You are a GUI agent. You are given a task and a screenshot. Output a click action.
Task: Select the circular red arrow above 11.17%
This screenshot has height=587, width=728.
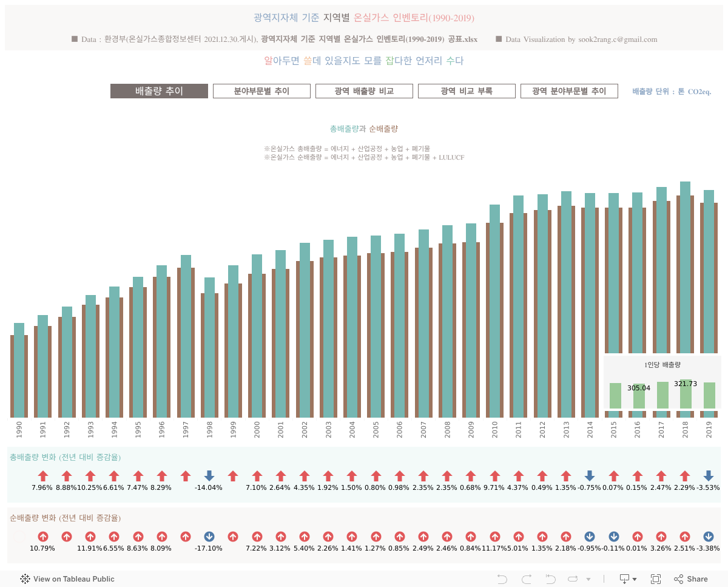495,537
